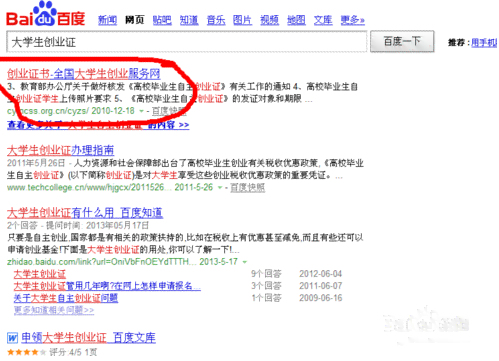Open sub-question 大学生创业证管用几年

[107, 286]
